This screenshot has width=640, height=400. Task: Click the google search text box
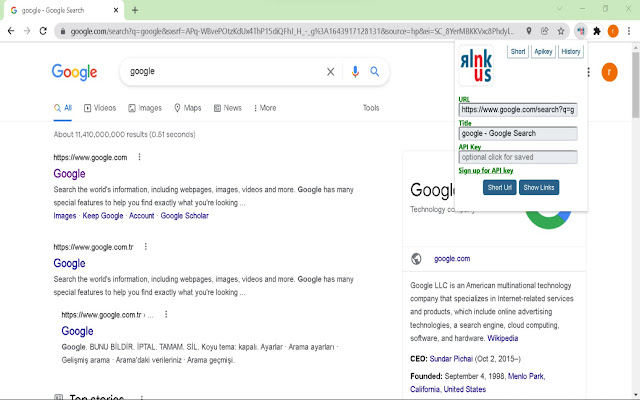(224, 71)
